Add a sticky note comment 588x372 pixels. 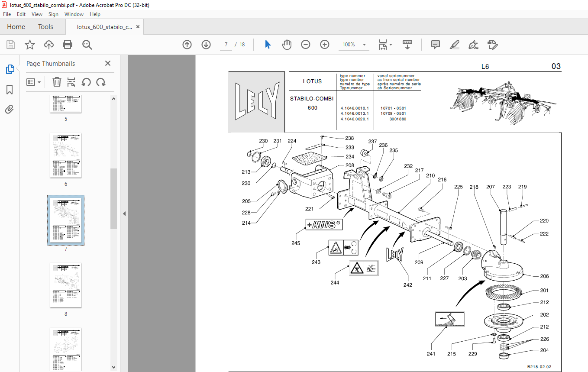click(x=436, y=45)
